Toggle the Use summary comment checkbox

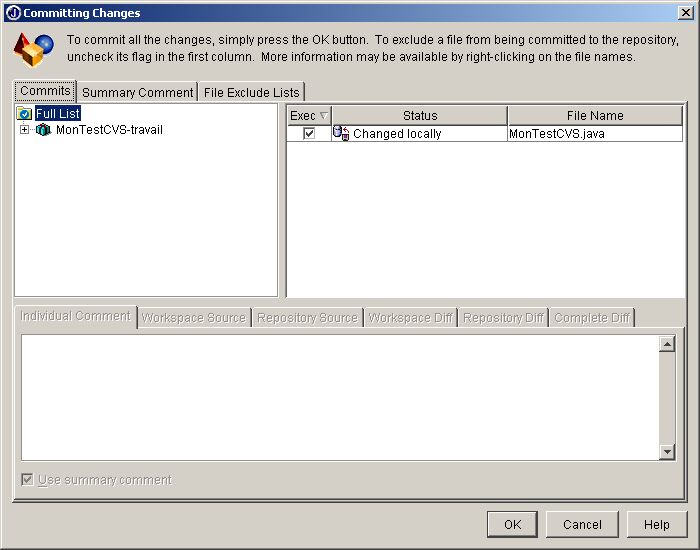coord(27,480)
